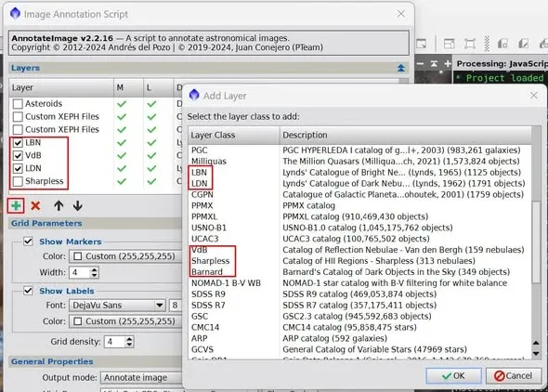The image size is (548, 392).
Task: Adjust Grid density stepper arrows
Action: (129, 342)
